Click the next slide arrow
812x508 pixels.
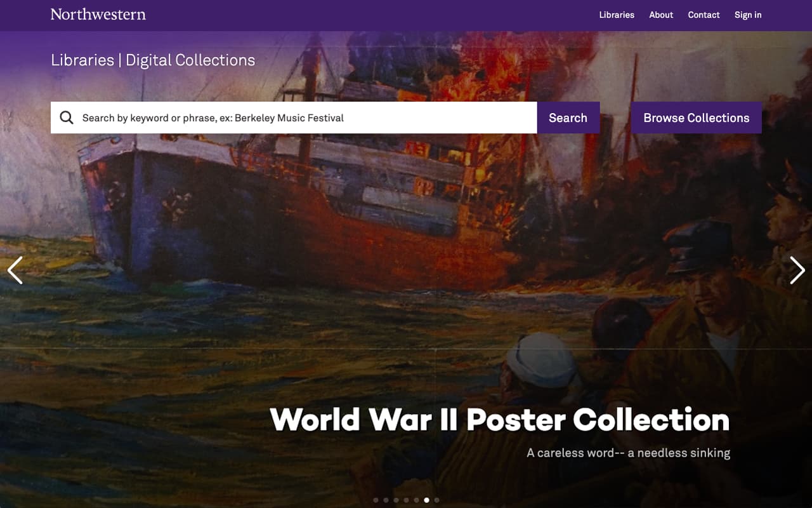coord(797,270)
